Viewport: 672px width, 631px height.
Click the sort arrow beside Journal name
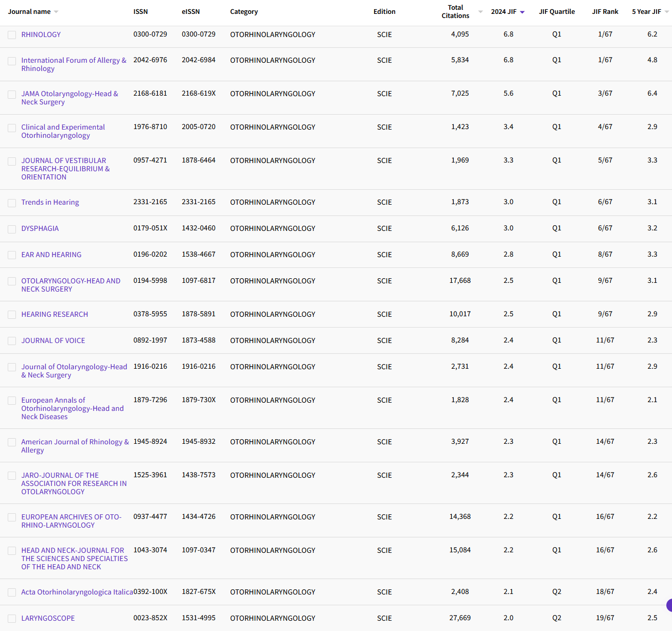click(x=56, y=12)
